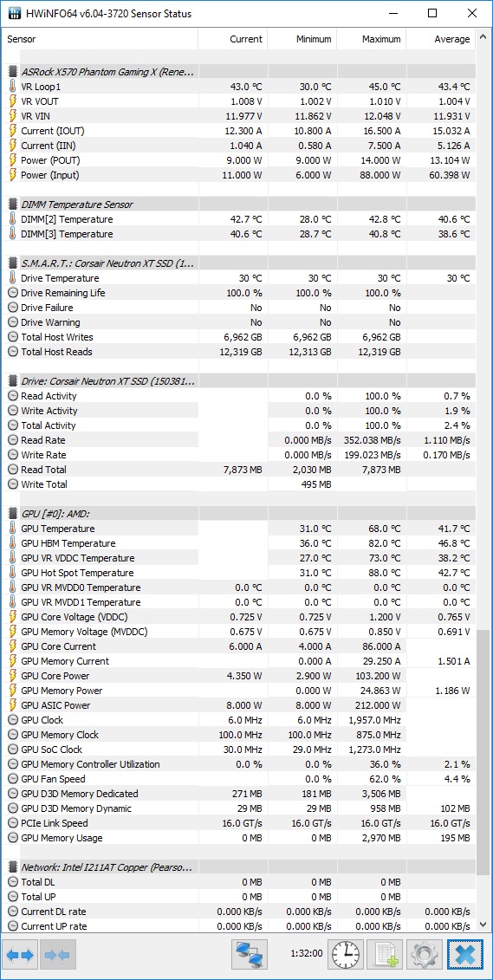The height and width of the screenshot is (980, 493).
Task: Select the GPU Hot Spot Temperature row
Action: pyautogui.click(x=238, y=573)
